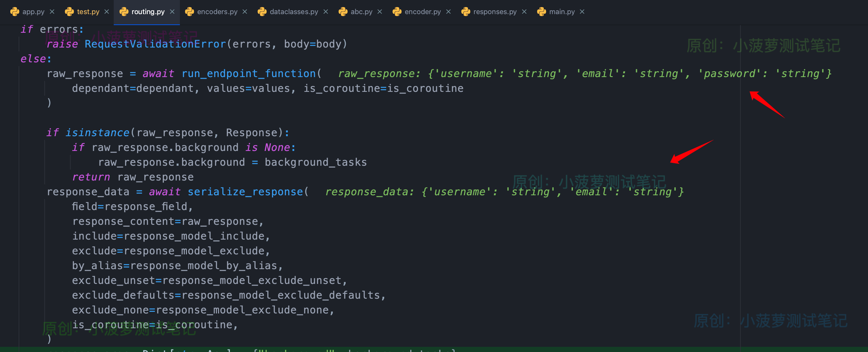Image resolution: width=868 pixels, height=352 pixels.
Task: Switch to the main.py tab
Action: pyautogui.click(x=562, y=11)
